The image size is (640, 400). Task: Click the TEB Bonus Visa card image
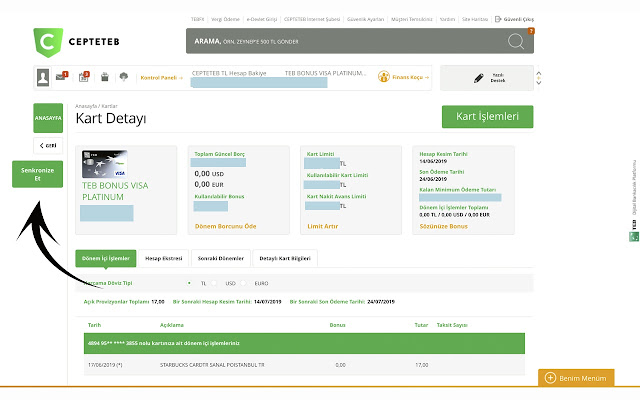click(105, 164)
